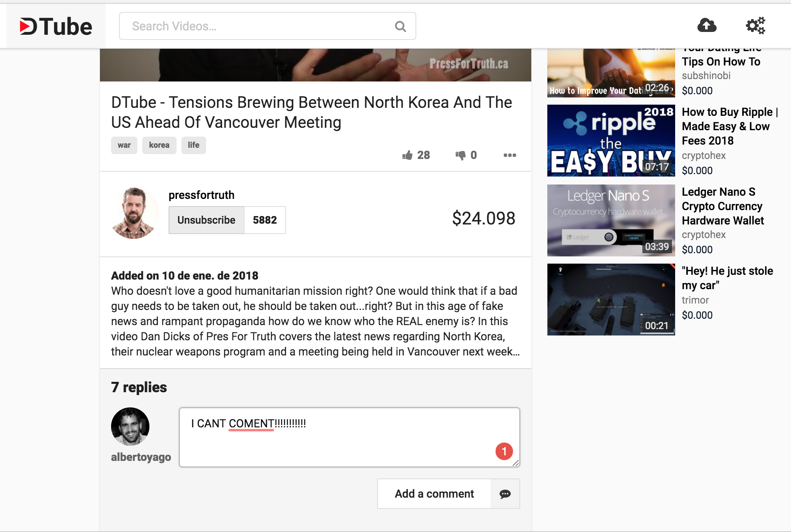Toggle the Unsubscribe button for pressfortruth

click(x=206, y=220)
